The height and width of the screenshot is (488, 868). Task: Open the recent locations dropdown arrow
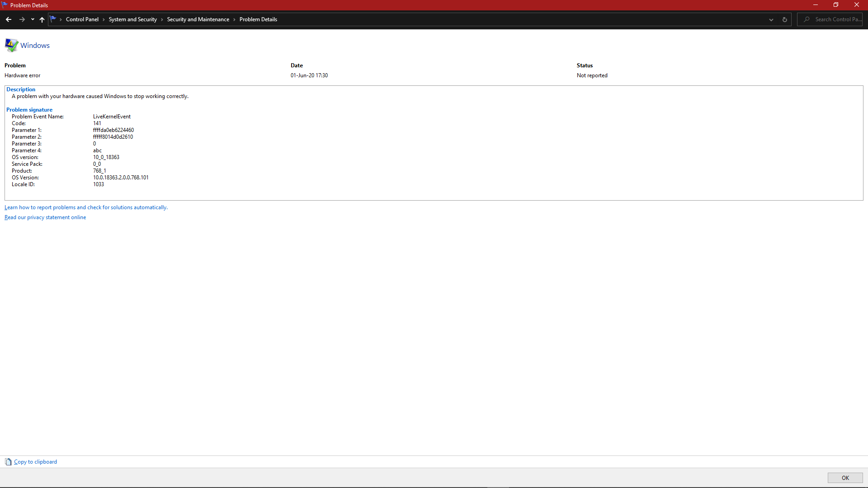[x=33, y=19]
